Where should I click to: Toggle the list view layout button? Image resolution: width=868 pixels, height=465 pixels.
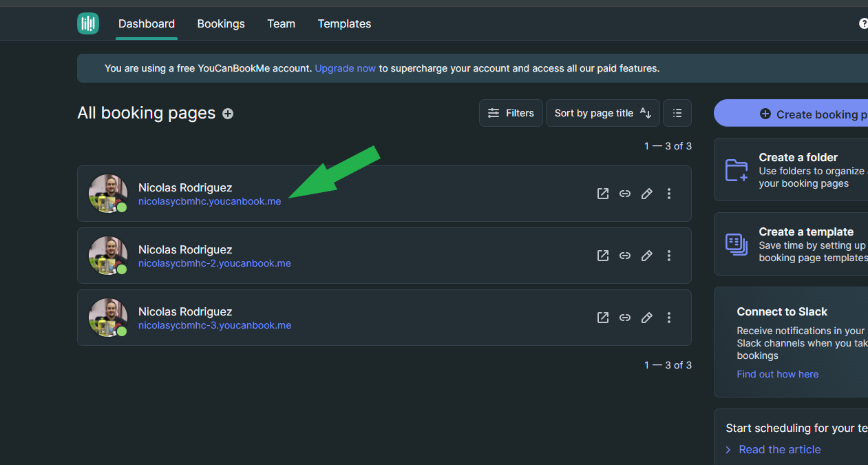tap(677, 113)
